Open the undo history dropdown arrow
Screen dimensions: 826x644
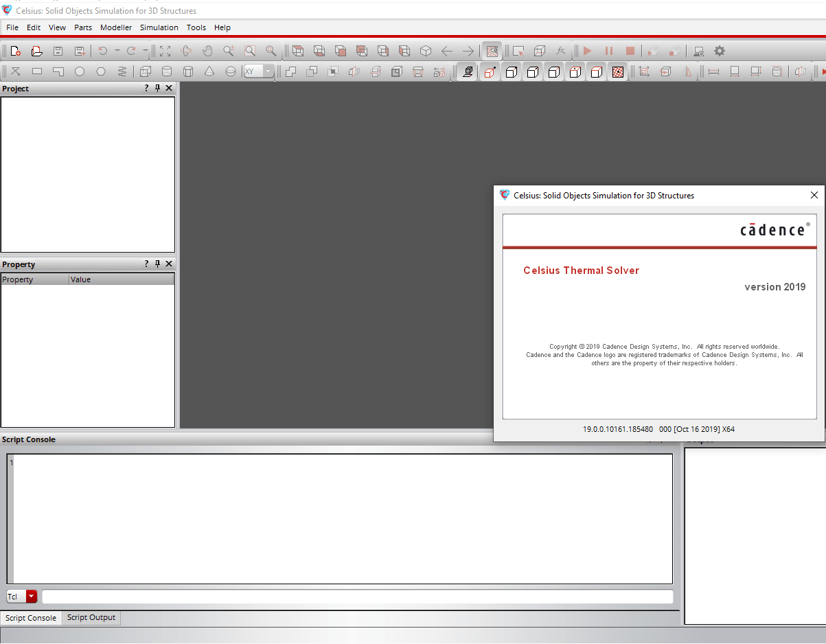[x=117, y=51]
